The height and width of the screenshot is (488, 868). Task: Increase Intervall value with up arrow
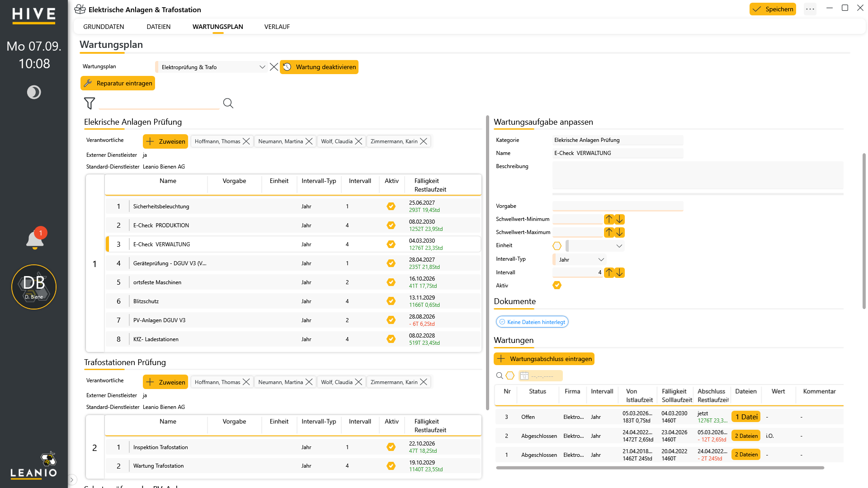click(x=609, y=272)
